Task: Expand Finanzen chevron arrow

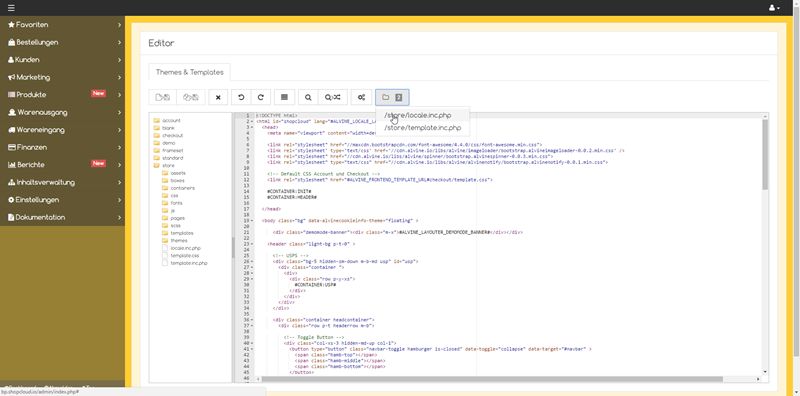Action: pyautogui.click(x=119, y=147)
